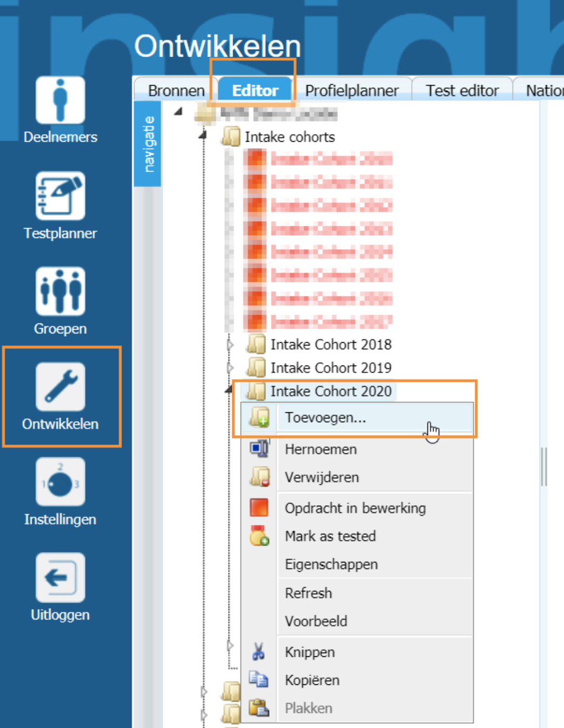Click the red Opdracht in bewerking square
Screen dimensions: 564x728
(x=259, y=507)
